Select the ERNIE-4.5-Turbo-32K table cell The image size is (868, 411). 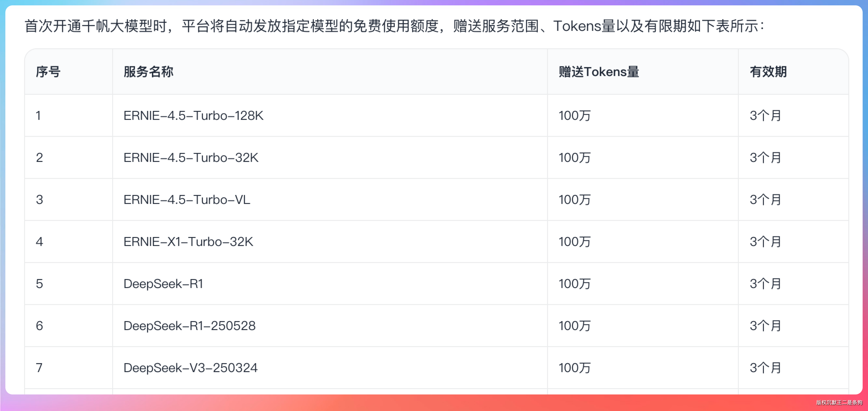(191, 158)
